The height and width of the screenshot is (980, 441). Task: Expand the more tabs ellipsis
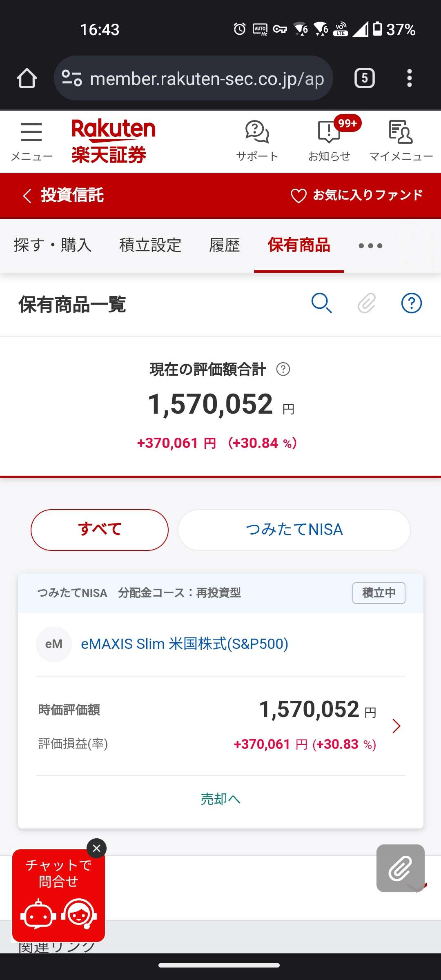(370, 245)
